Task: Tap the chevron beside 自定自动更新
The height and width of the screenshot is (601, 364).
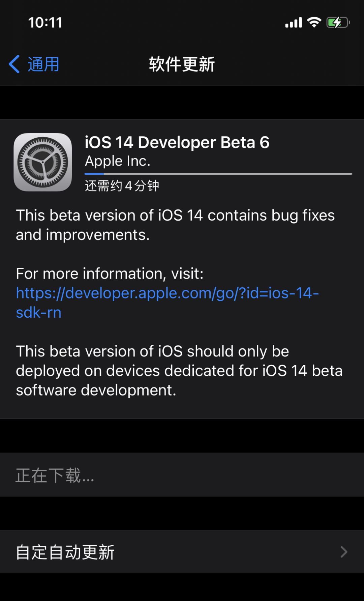Action: click(343, 552)
